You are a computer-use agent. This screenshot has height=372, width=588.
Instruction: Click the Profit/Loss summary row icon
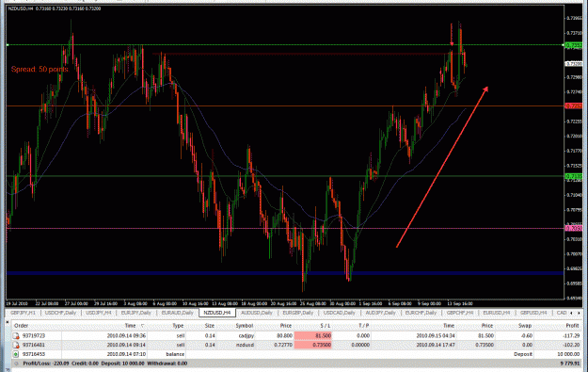16,364
